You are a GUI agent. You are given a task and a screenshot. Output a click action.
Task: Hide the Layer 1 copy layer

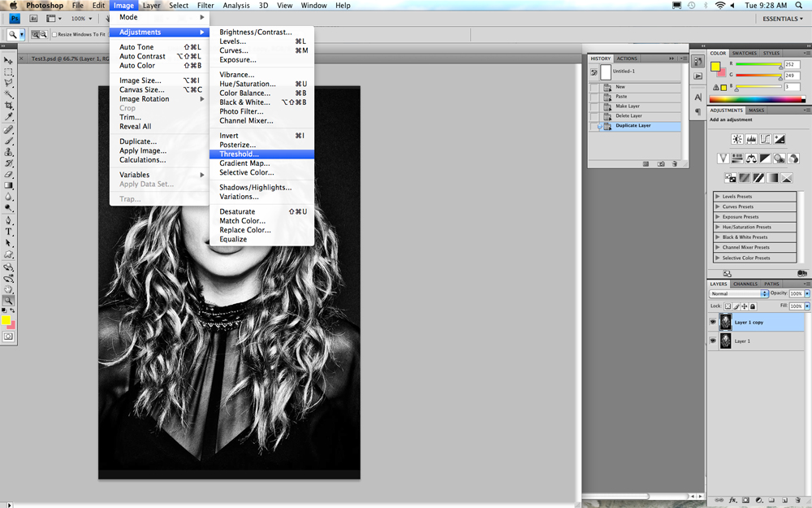pyautogui.click(x=713, y=322)
